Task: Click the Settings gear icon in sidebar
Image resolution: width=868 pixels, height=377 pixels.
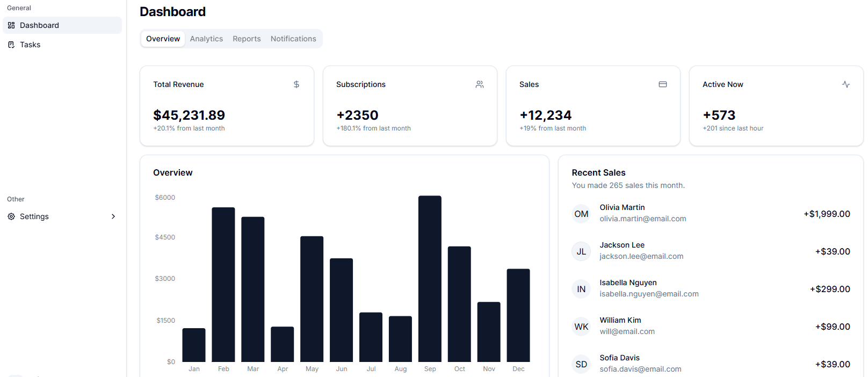Action: [11, 216]
